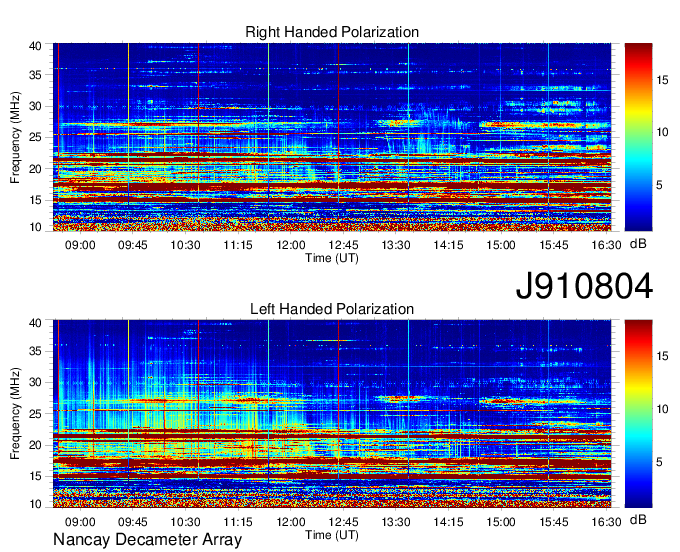Click the 15 dB label on the right-handed color bar

tap(662, 80)
